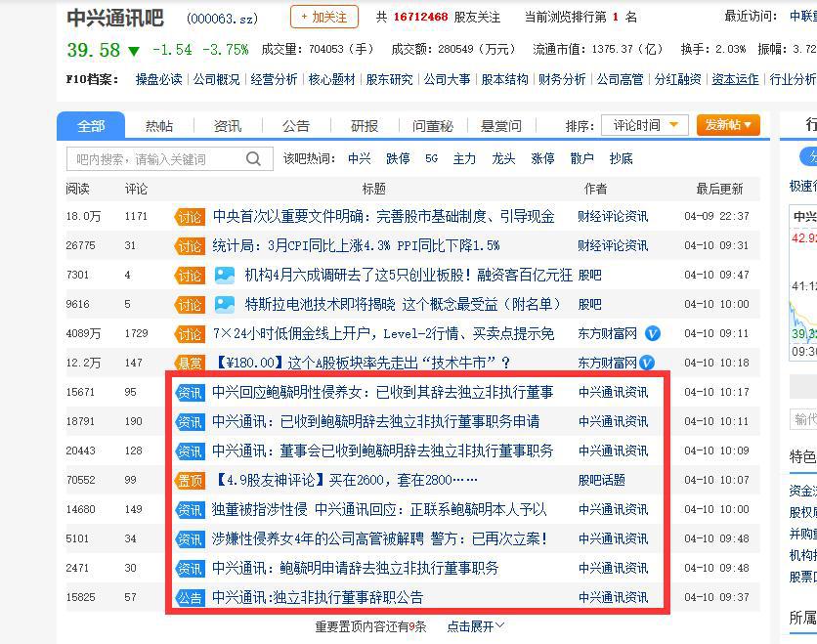Screen dimensions: 817x644
Task: Open the 财务分析 F10 link
Action: point(562,79)
